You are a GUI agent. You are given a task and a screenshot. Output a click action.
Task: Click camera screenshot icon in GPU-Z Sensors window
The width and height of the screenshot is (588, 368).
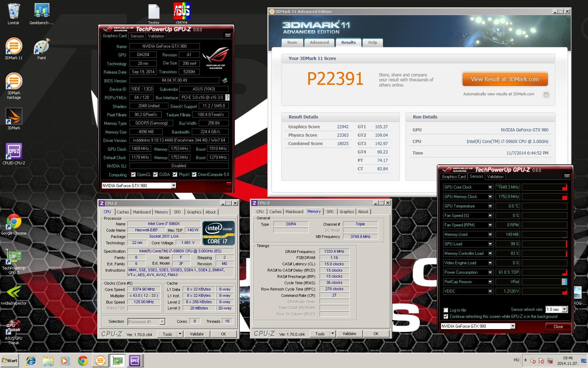tap(567, 176)
